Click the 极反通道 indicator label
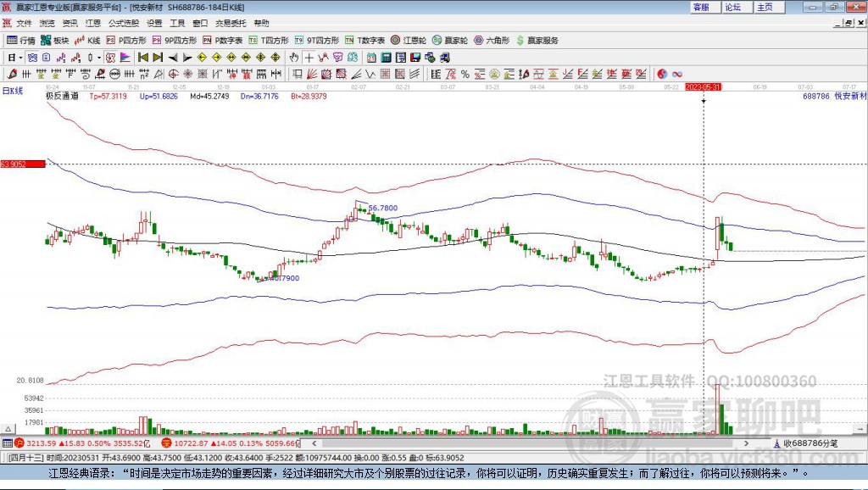The image size is (868, 490). coord(62,96)
